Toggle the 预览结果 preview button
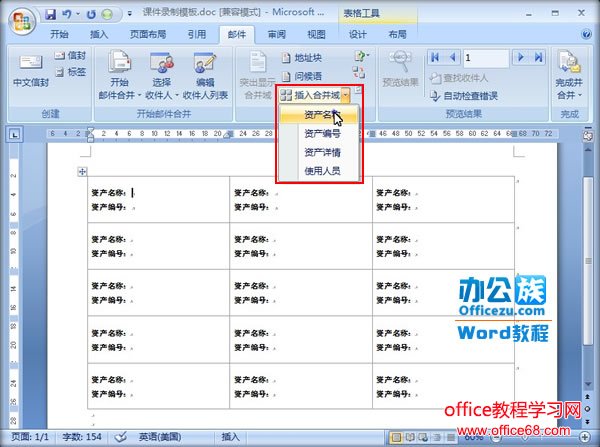The width and height of the screenshot is (600, 447). (400, 69)
